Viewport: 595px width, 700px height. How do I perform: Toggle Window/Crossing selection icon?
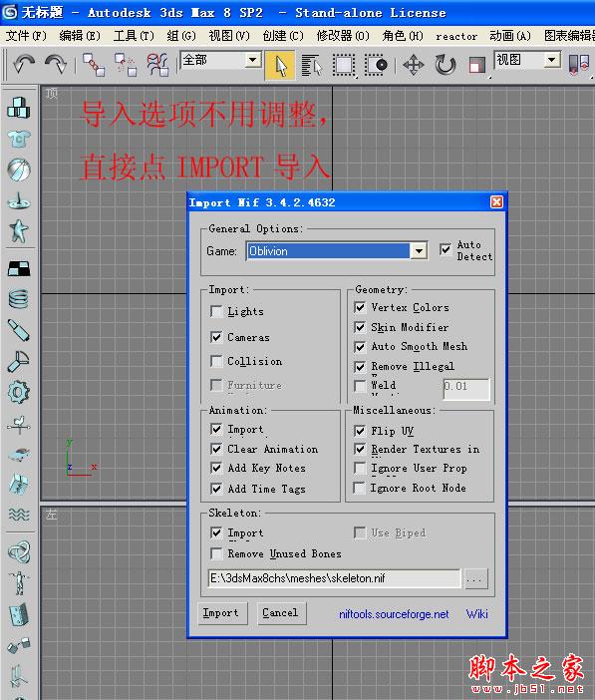pyautogui.click(x=377, y=65)
